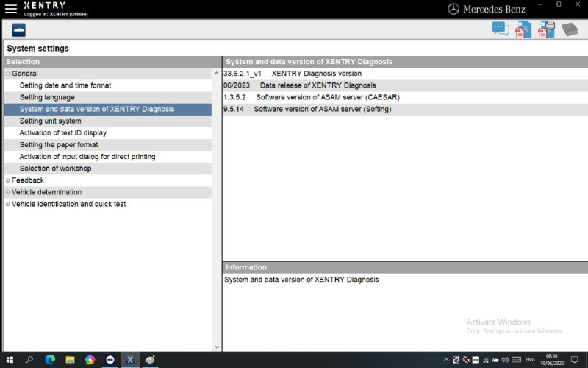This screenshot has height=368, width=588.
Task: Choose Setting unit system
Action: pos(51,121)
